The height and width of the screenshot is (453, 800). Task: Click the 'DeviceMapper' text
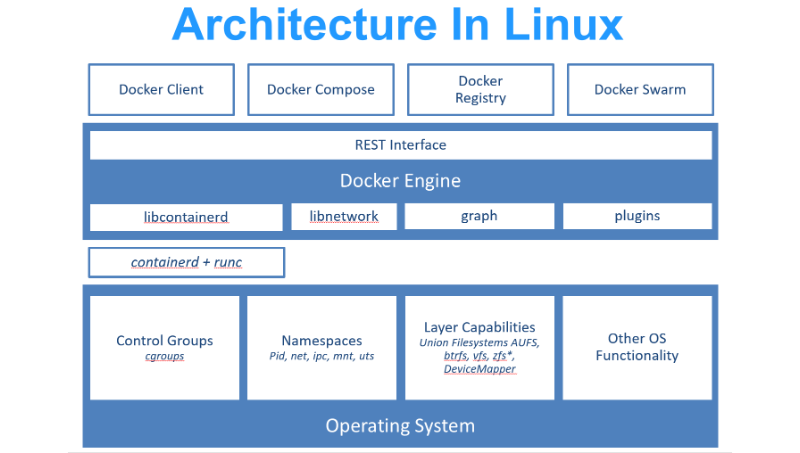click(x=480, y=369)
